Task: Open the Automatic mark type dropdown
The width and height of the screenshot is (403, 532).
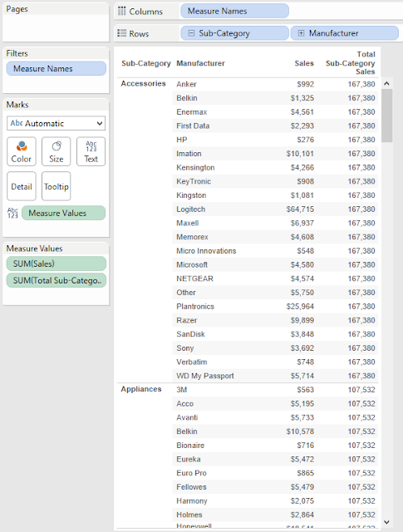Action: (x=56, y=123)
